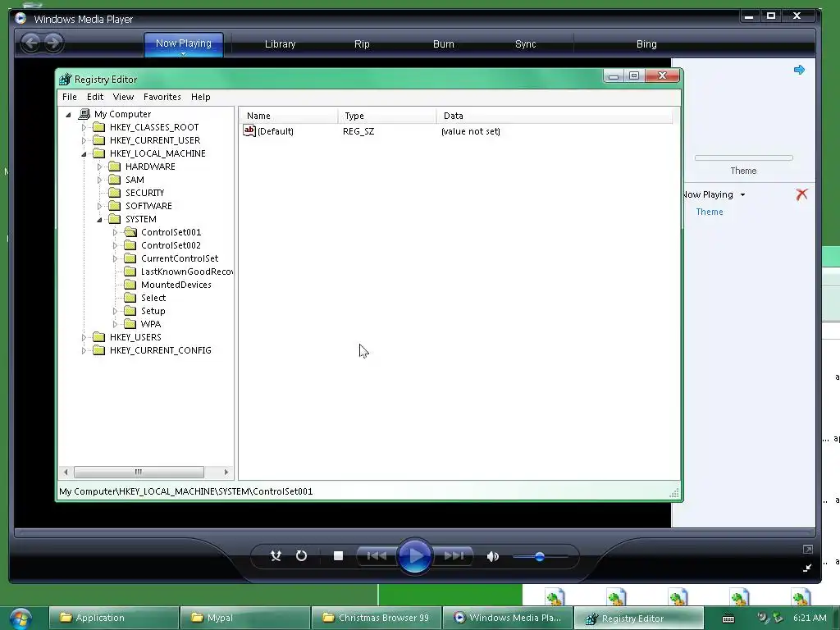Screen dimensions: 840x630
Task: Open the Windows Start button
Action: (21, 619)
